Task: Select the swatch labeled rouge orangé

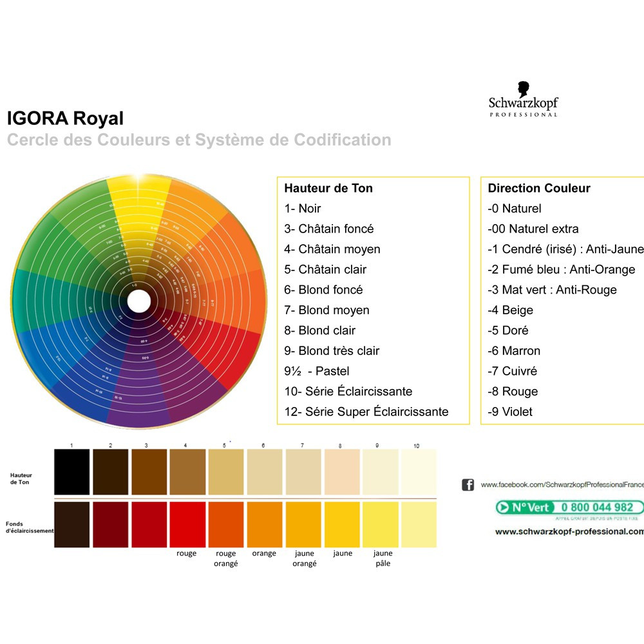Action: point(226,524)
